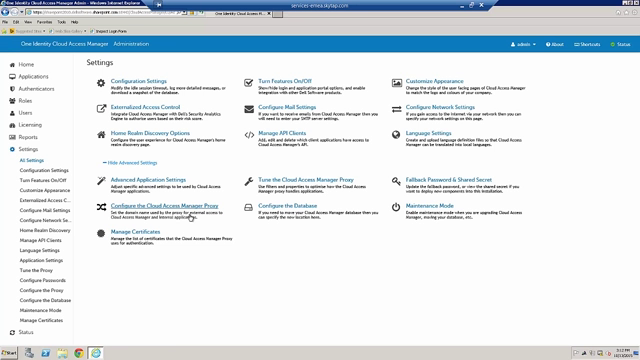Click the Applications monitor icon in sidebar
The height and width of the screenshot is (360, 640).
click(x=12, y=77)
